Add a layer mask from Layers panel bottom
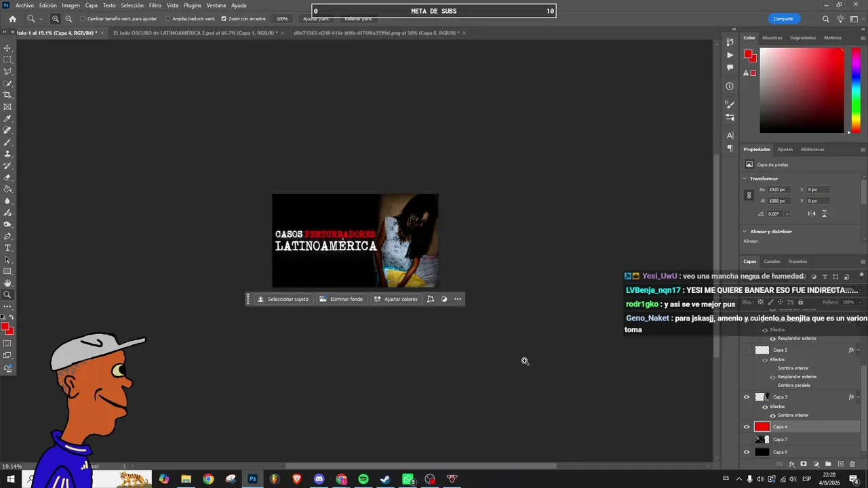Viewport: 868px width, 488px height. 804,464
